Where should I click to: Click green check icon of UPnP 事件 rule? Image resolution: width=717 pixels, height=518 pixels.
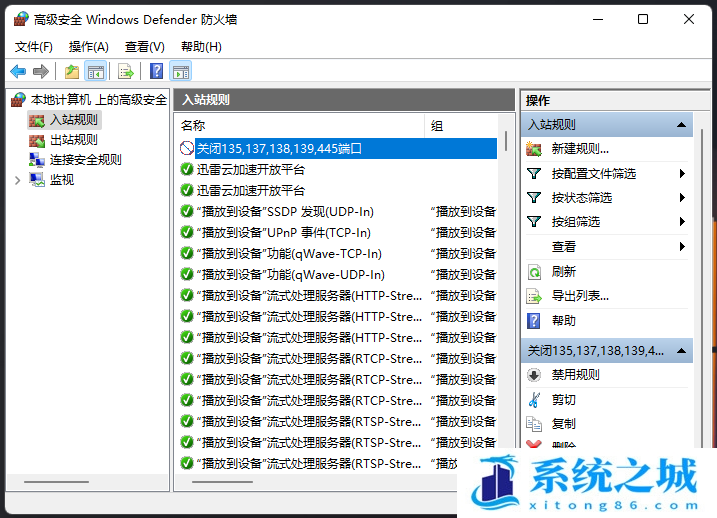pyautogui.click(x=187, y=232)
